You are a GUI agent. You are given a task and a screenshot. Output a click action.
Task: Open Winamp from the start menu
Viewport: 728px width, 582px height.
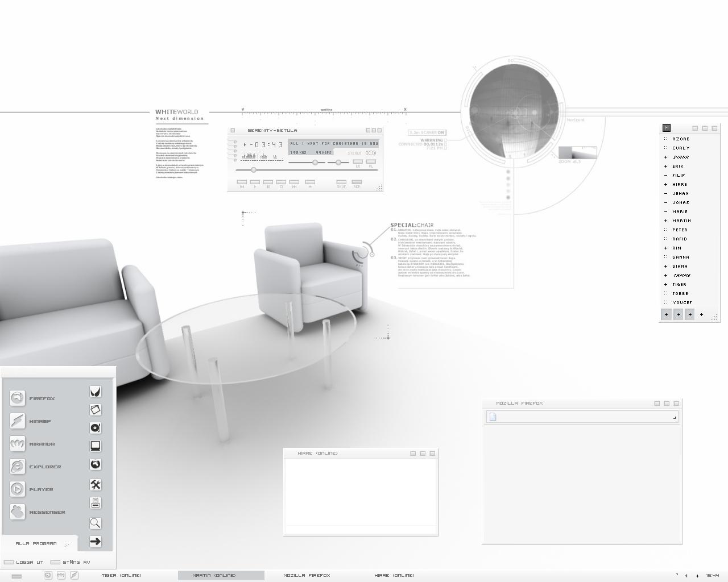[31, 421]
